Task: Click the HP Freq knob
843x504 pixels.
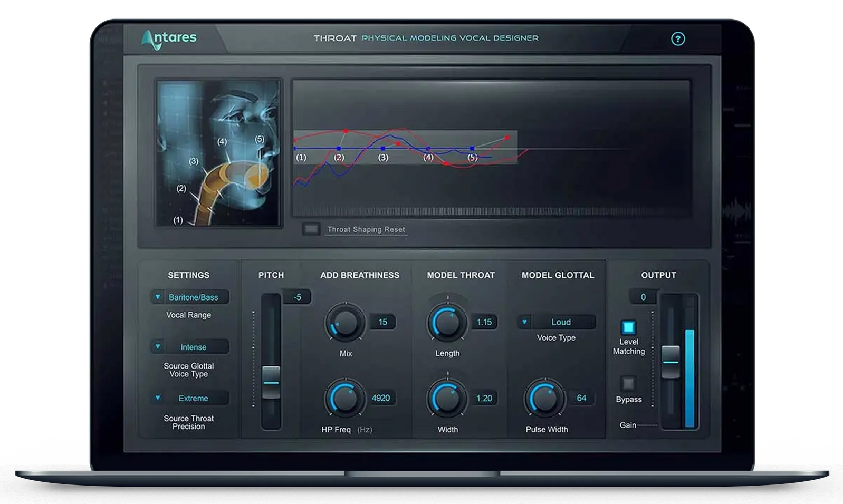Action: tap(344, 399)
